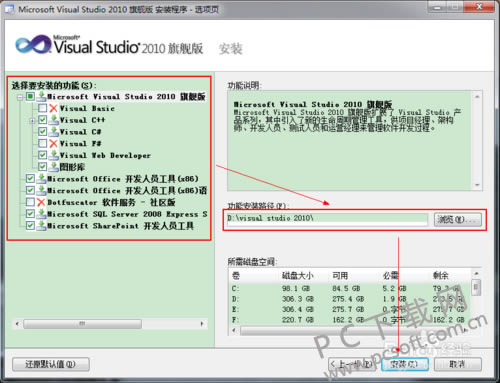Click feature tree horizontal scrollbar thumb
Image resolution: width=500 pixels, height=383 pixels.
[82, 324]
